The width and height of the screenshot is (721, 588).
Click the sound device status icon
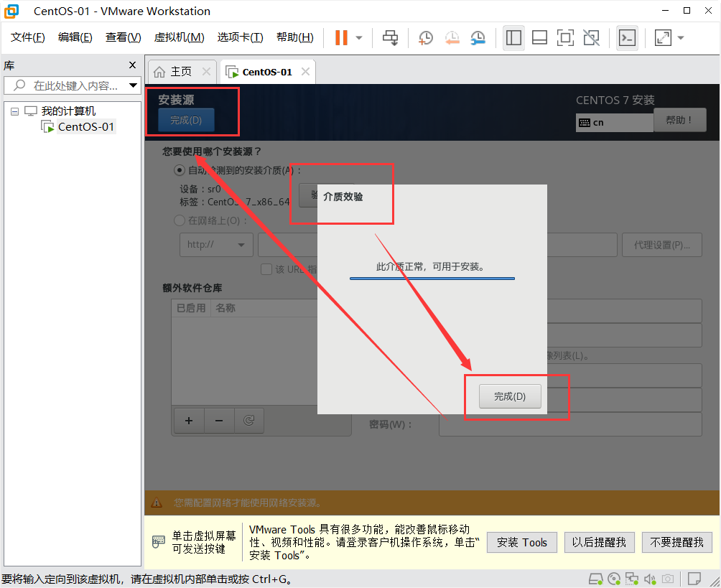coord(650,579)
